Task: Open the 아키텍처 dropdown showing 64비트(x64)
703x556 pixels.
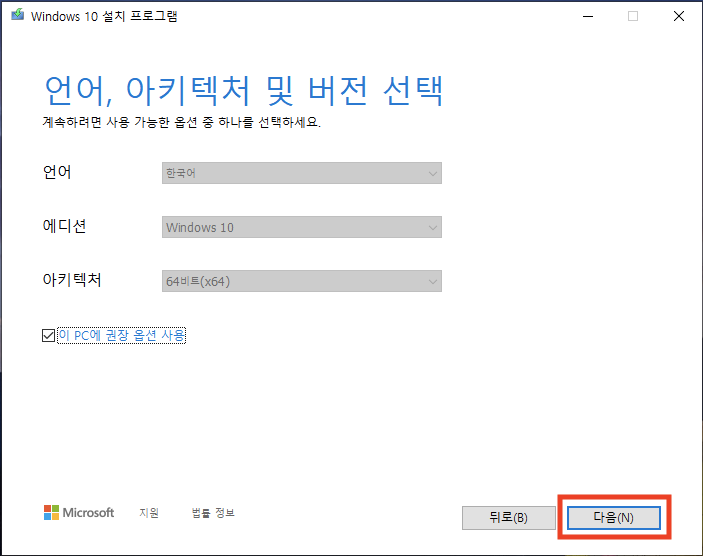Action: tap(302, 281)
